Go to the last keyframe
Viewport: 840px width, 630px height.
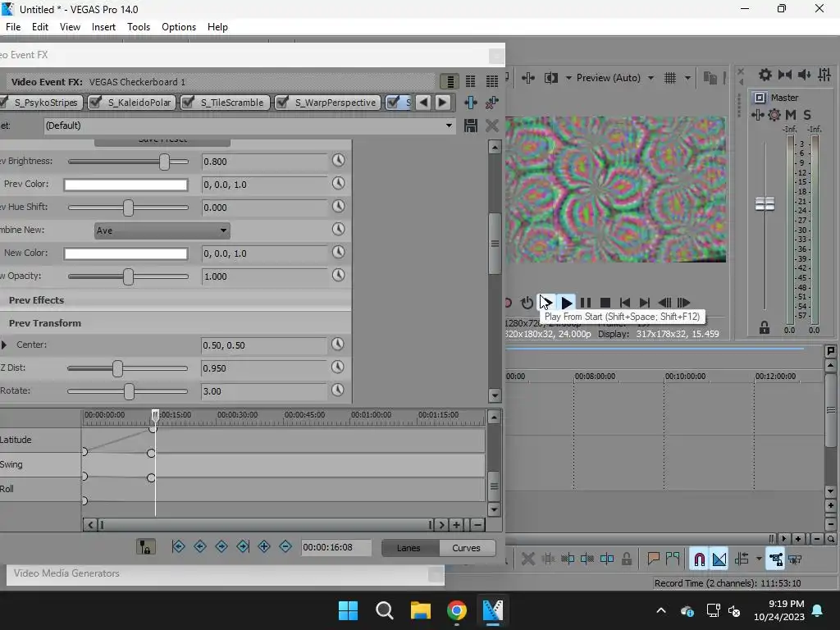pyautogui.click(x=243, y=546)
